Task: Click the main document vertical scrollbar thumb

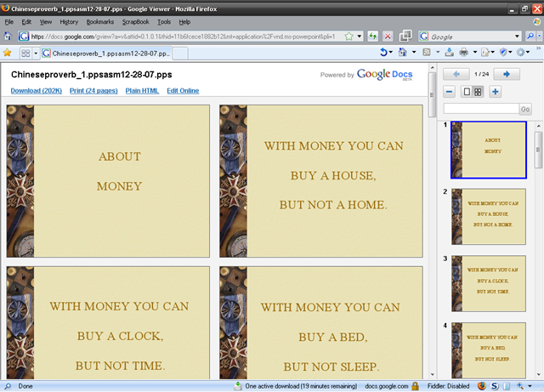Action: click(433, 94)
